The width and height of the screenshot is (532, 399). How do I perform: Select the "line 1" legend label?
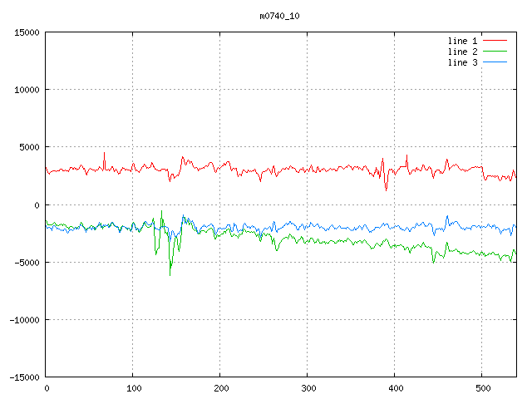pos(462,40)
